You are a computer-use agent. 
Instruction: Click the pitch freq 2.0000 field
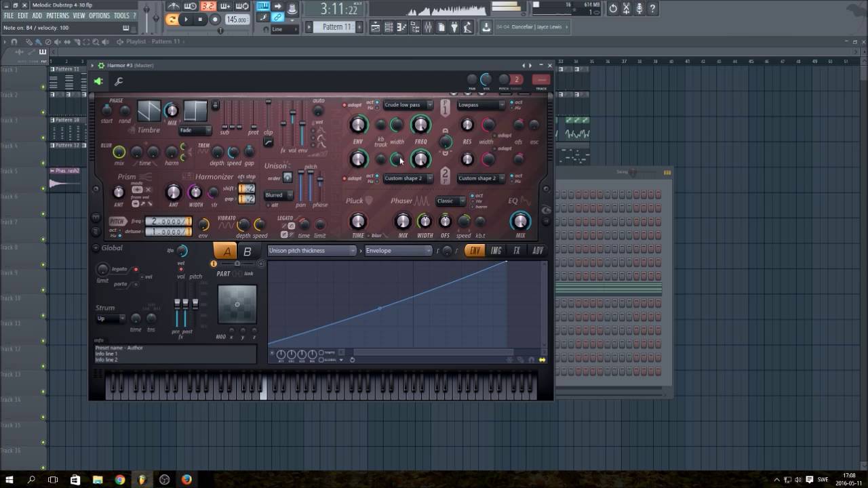(x=168, y=222)
